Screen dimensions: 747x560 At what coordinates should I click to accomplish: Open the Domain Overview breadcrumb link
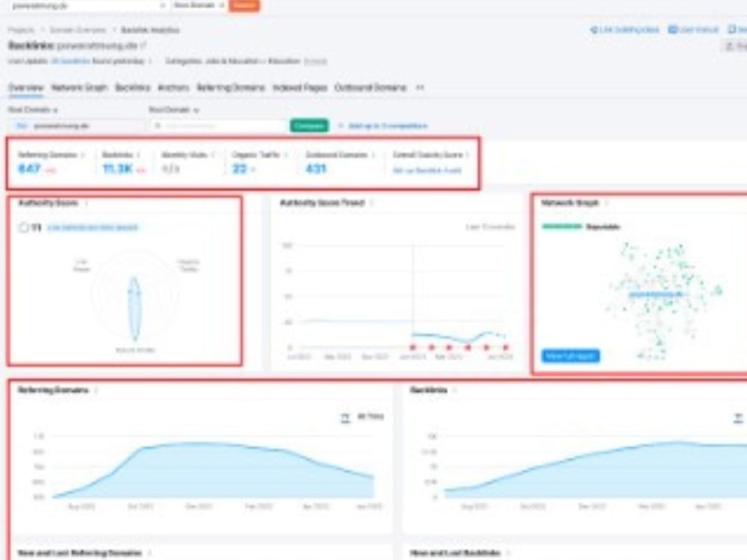tap(78, 30)
